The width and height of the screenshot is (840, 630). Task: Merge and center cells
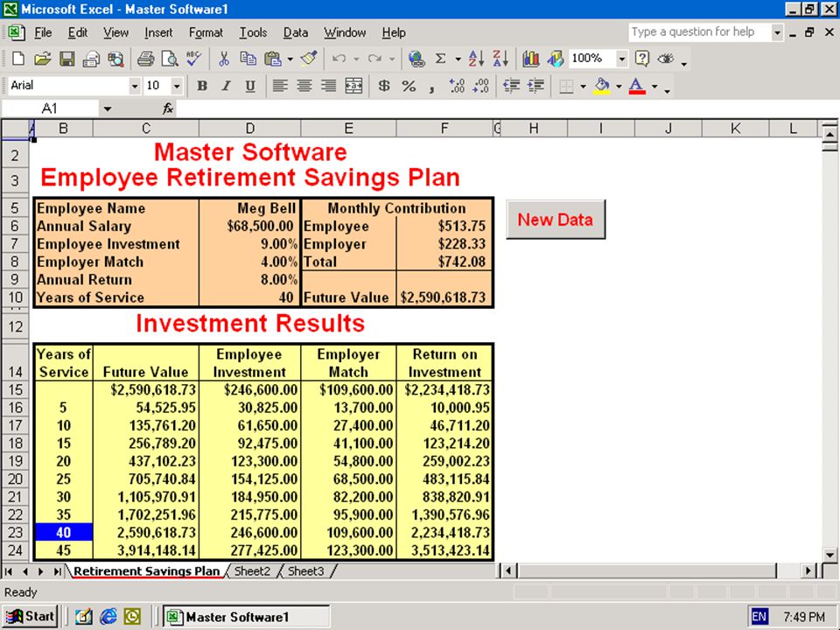(x=353, y=86)
